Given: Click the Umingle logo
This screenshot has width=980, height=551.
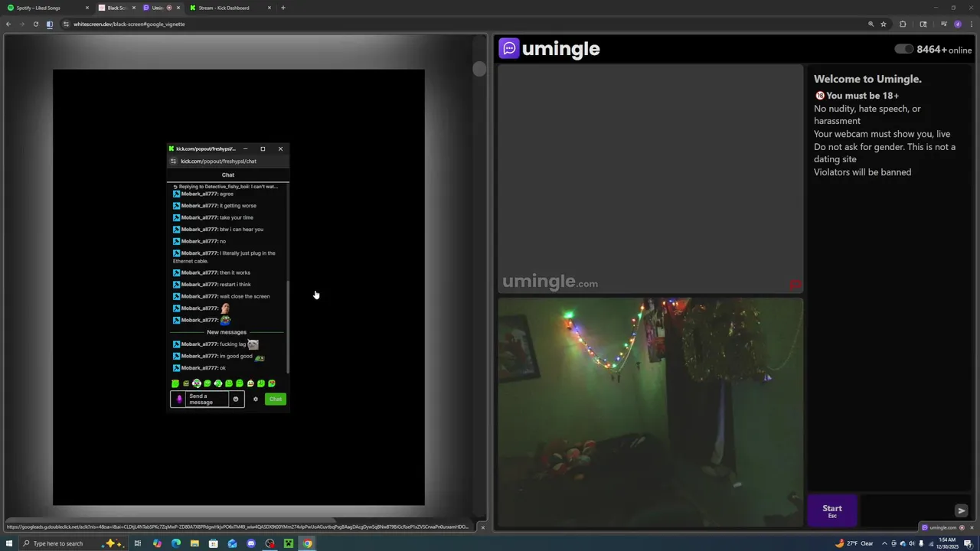Looking at the screenshot, I should tap(550, 49).
